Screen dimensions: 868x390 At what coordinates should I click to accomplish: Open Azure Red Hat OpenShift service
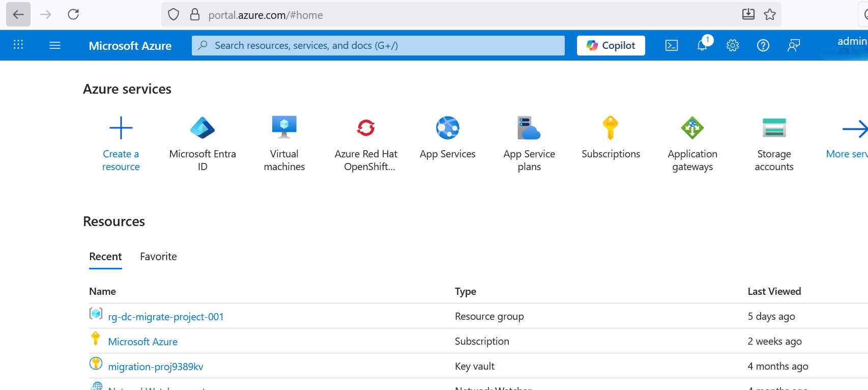[366, 128]
